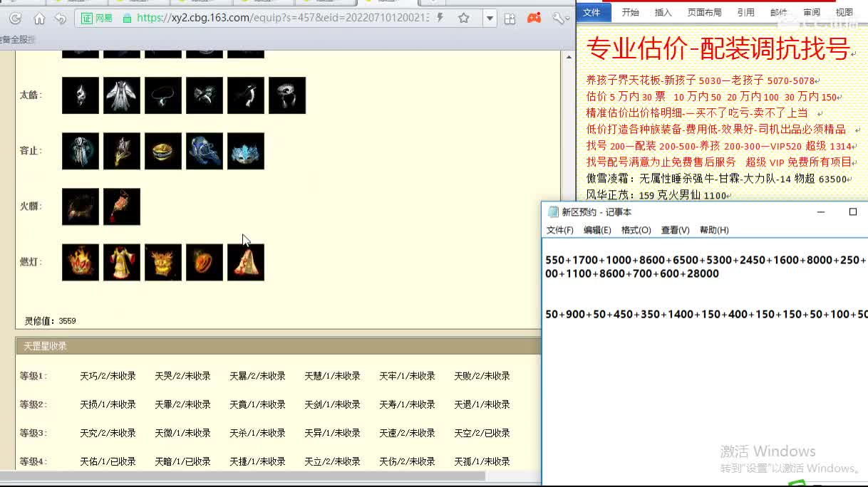The height and width of the screenshot is (487, 868).
Task: Toggle the lightning speed-mode icon in address bar
Action: coord(440,18)
